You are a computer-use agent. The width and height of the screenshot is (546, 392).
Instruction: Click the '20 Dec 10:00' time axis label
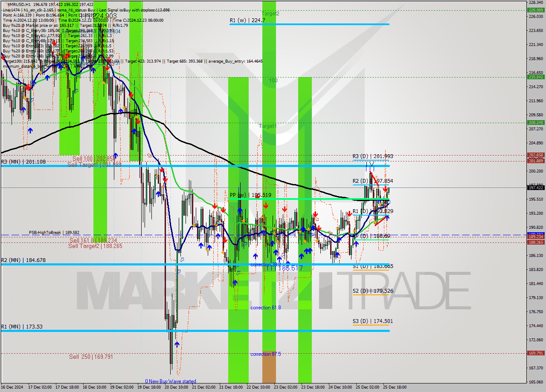(176, 387)
